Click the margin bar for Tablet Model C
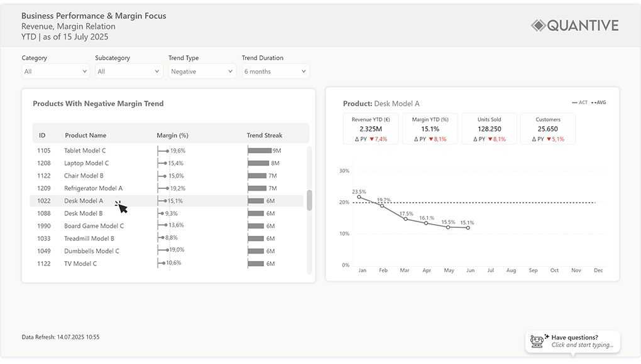The height and width of the screenshot is (364, 641). pos(163,151)
